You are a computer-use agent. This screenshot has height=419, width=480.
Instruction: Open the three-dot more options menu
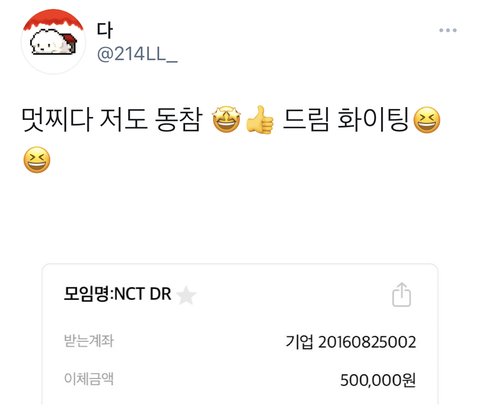coord(448,30)
